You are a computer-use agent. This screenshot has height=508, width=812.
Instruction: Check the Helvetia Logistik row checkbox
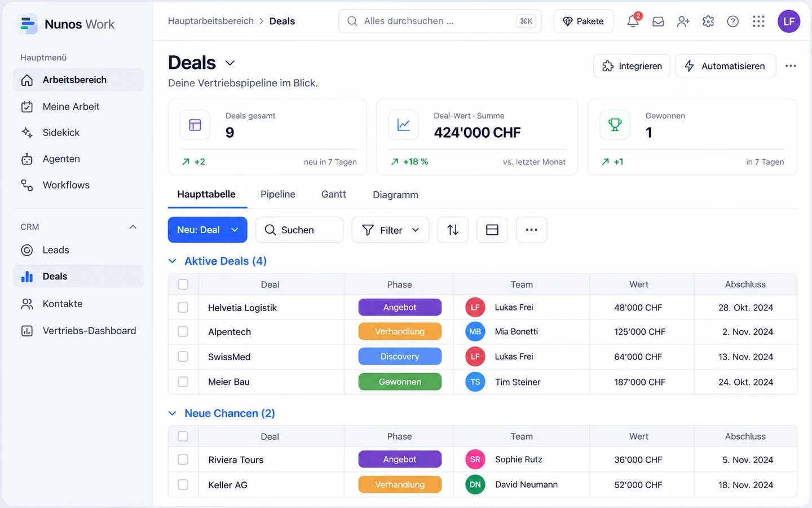[x=183, y=308]
